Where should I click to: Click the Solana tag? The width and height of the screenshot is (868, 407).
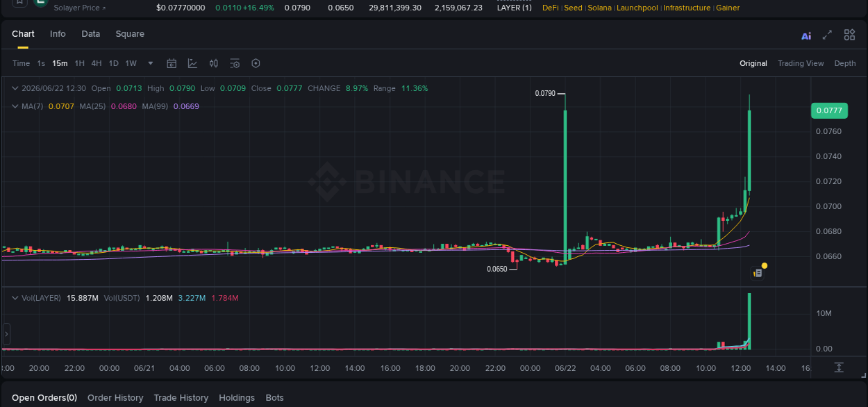point(599,8)
